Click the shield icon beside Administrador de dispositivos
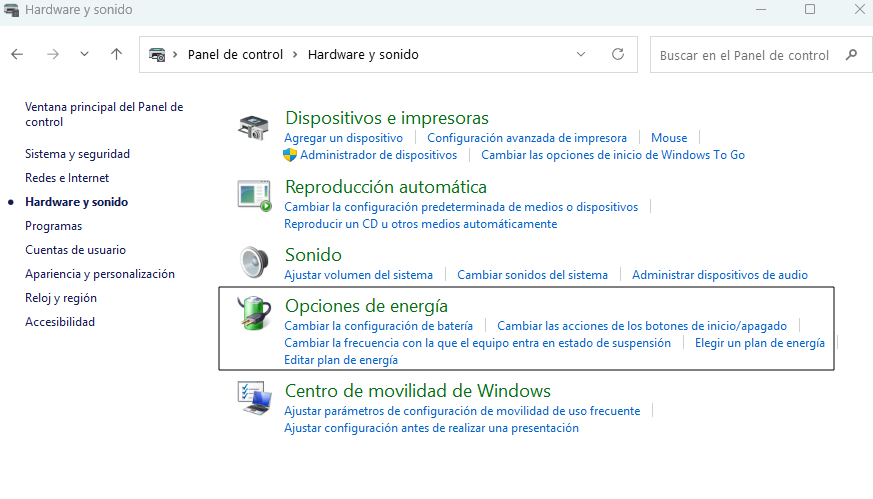873x499 pixels. pyautogui.click(x=290, y=155)
